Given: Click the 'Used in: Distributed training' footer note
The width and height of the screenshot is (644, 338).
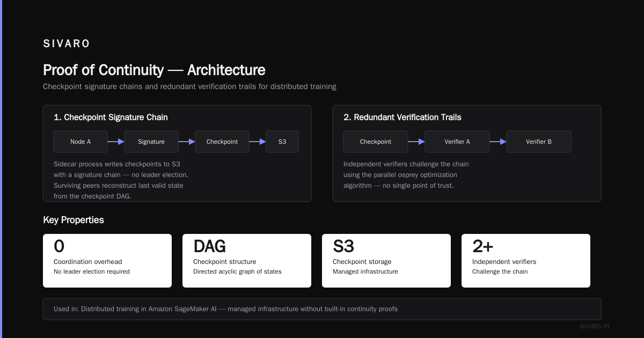Looking at the screenshot, I should [x=322, y=309].
